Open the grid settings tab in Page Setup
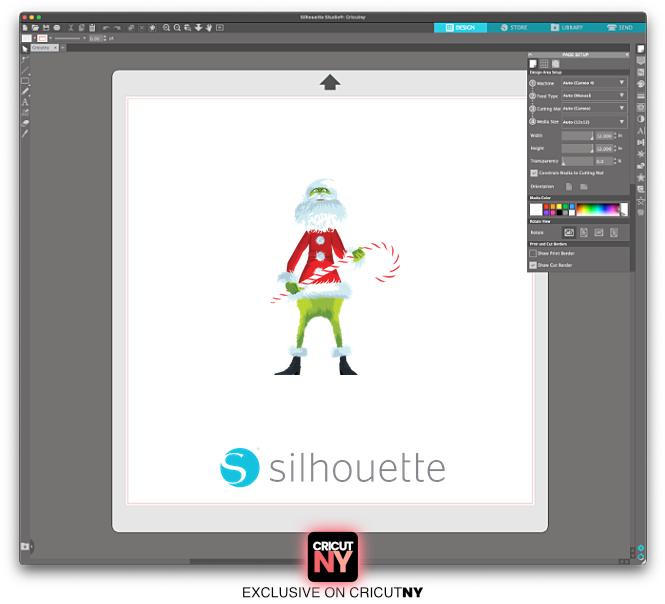The image size is (665, 604). tap(544, 64)
